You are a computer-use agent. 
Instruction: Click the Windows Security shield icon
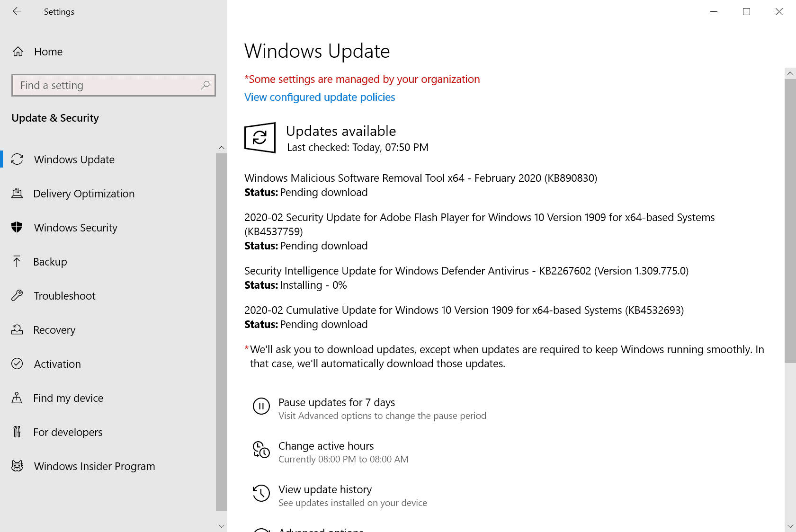(18, 228)
